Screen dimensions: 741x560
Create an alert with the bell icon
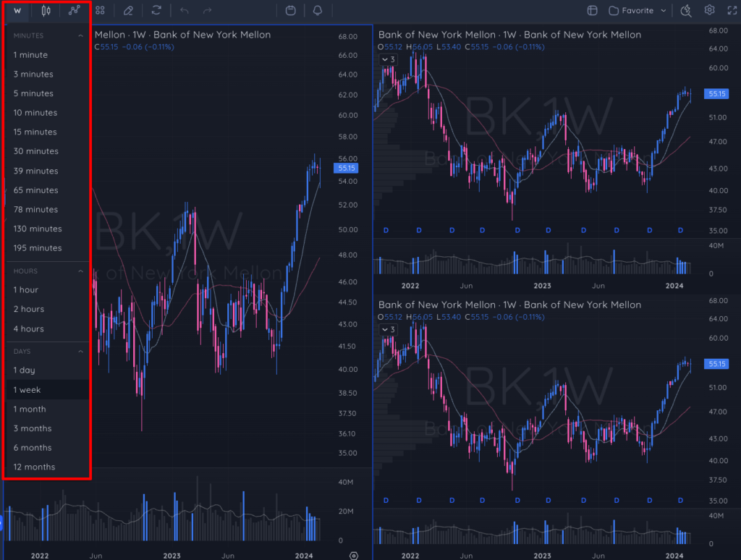(318, 10)
